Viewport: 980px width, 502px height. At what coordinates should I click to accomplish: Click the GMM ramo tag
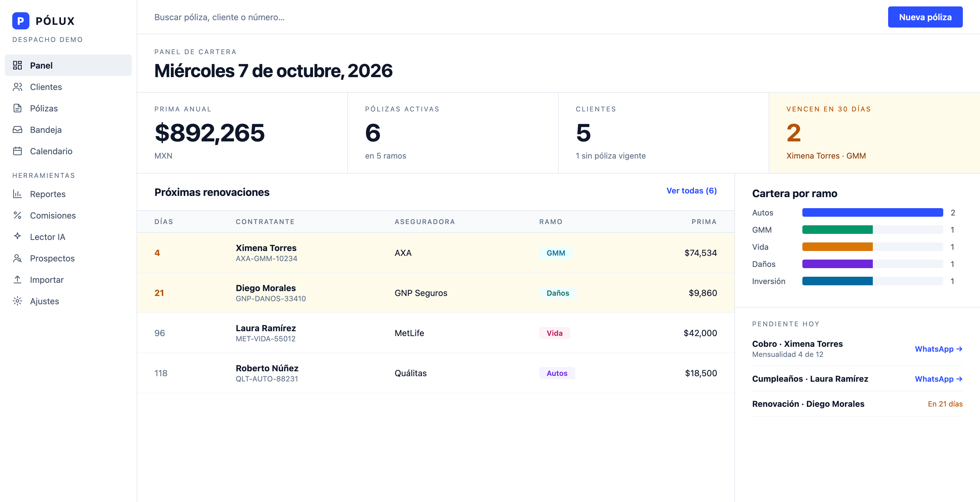click(556, 253)
